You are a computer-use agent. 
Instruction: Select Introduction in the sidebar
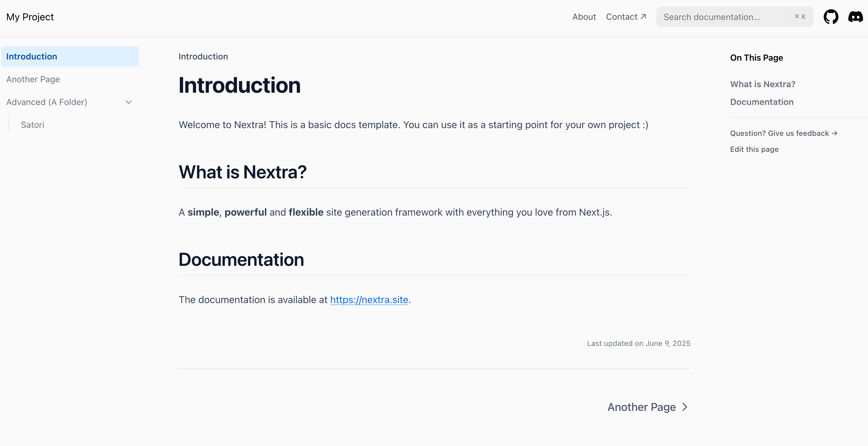tap(70, 56)
